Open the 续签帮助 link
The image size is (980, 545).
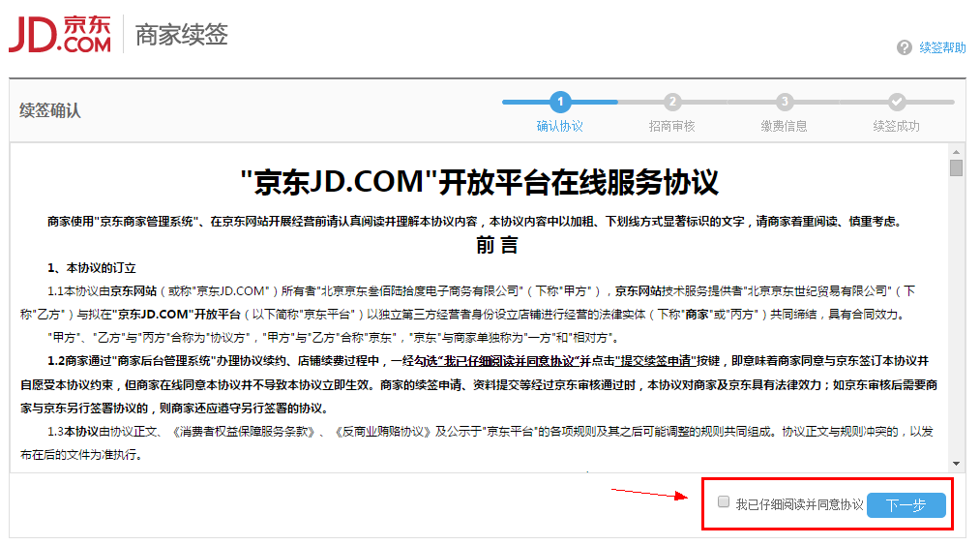pos(942,47)
